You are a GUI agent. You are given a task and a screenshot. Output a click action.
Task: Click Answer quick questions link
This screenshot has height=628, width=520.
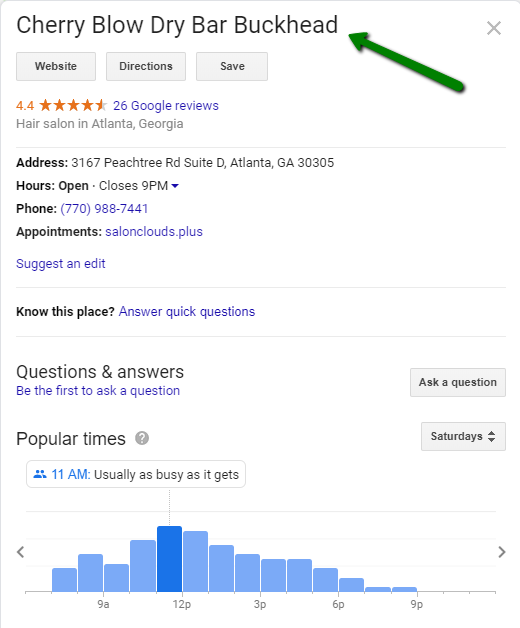187,311
